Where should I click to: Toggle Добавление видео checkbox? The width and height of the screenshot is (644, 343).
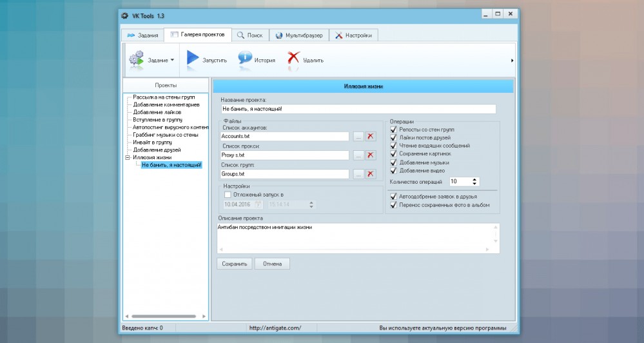pyautogui.click(x=393, y=170)
